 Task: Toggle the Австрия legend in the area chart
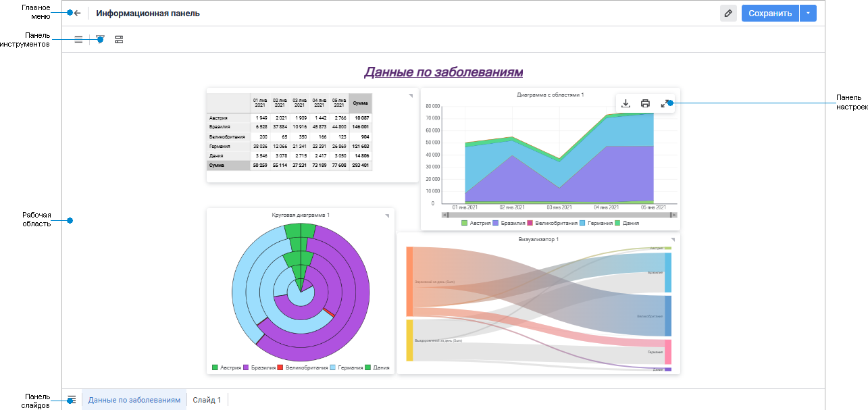[x=476, y=223]
